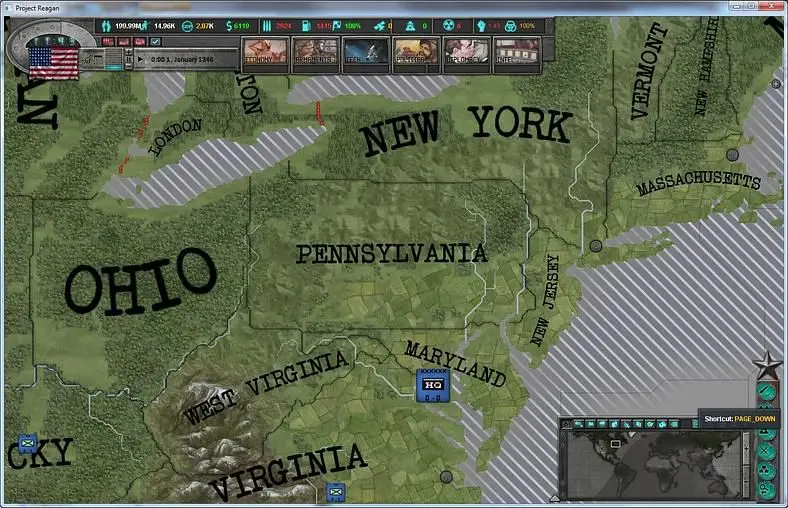Toggle the first red message filter

click(x=108, y=42)
